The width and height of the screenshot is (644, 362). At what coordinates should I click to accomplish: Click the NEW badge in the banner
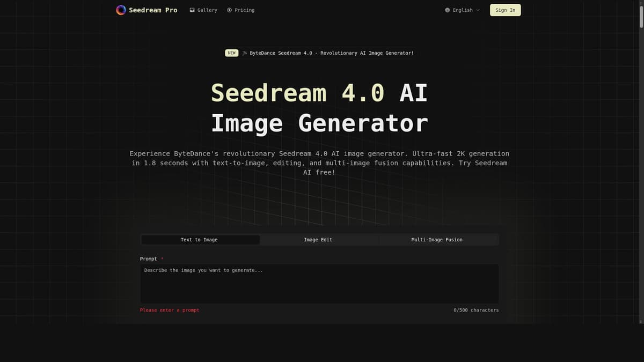pos(231,53)
